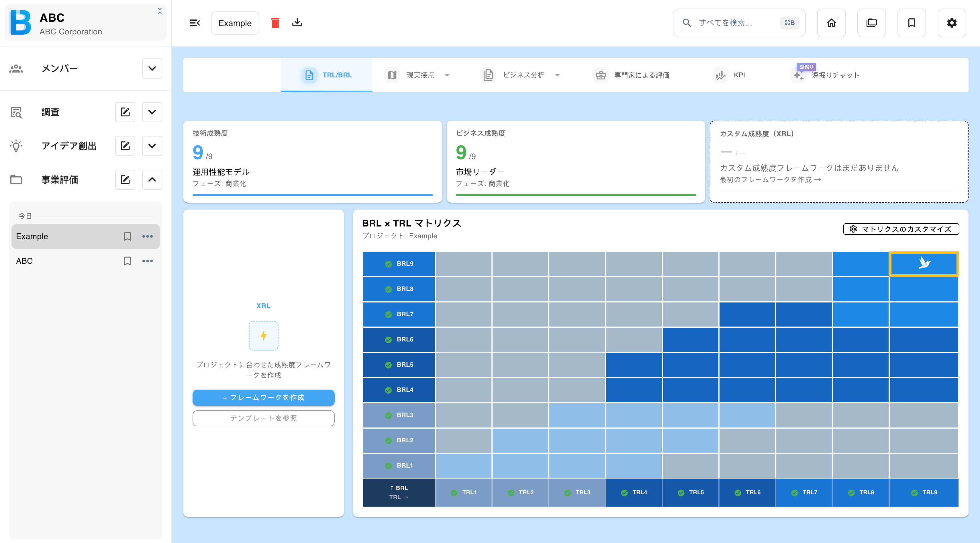The width and height of the screenshot is (980, 543).
Task: Open the folders library icon
Action: coord(871,23)
